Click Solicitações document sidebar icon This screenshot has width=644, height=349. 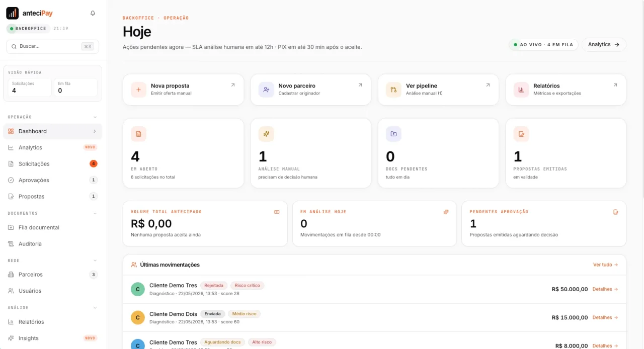point(11,164)
